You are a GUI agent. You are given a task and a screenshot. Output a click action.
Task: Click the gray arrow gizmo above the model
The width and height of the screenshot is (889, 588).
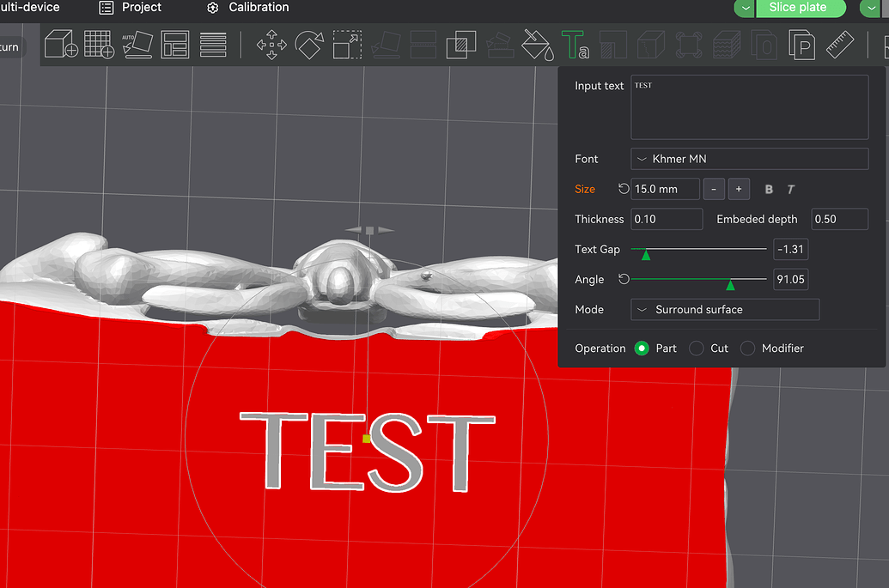point(369,230)
